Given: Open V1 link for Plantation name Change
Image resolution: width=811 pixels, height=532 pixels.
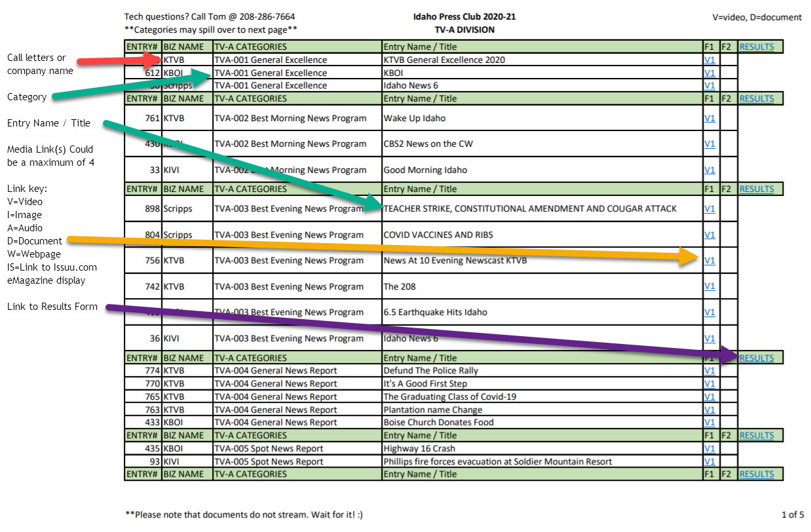Looking at the screenshot, I should [709, 409].
